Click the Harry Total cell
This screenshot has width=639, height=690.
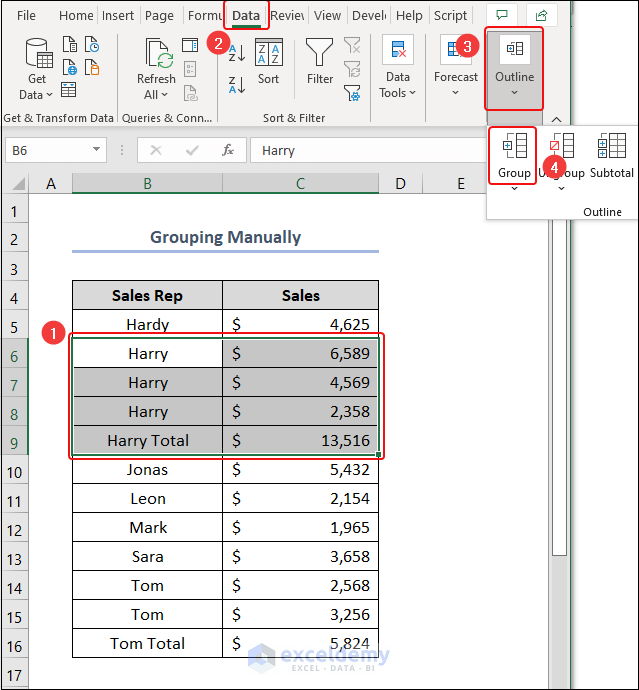coord(147,440)
